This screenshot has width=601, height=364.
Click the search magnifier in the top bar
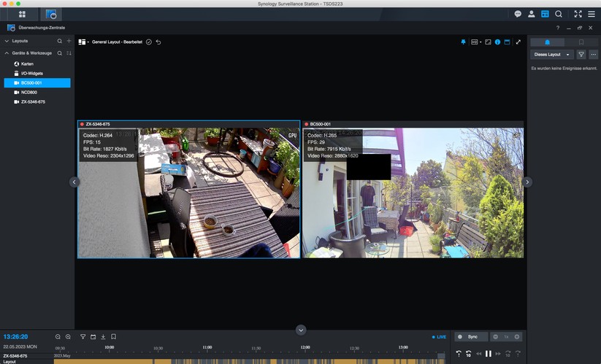559,14
